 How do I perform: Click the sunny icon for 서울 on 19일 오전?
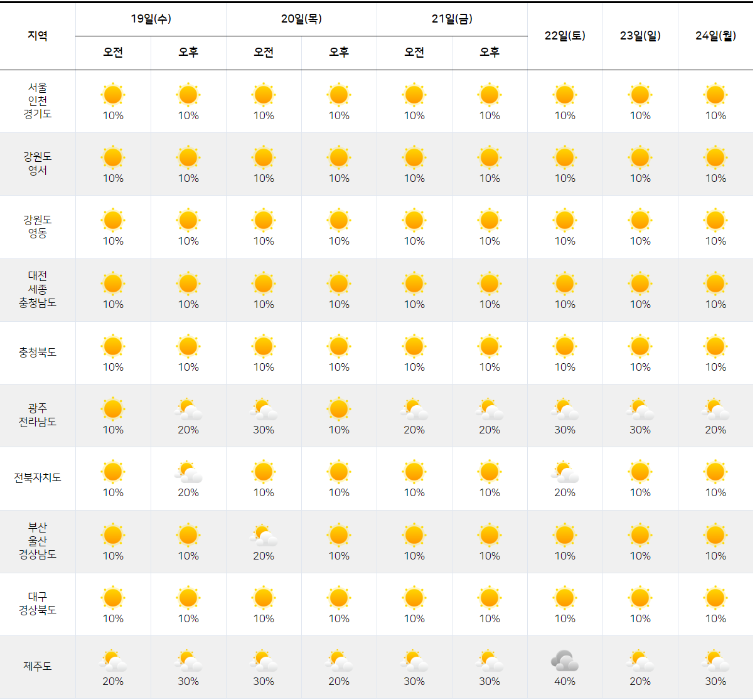[x=113, y=95]
